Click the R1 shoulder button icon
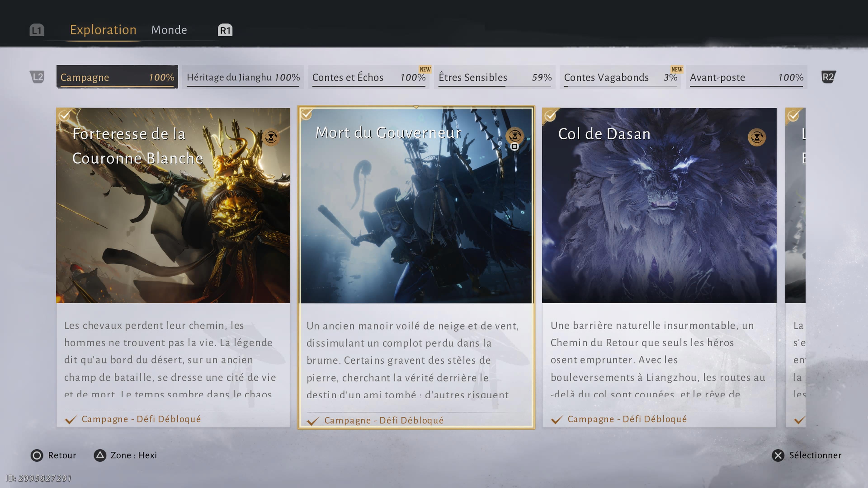This screenshot has height=488, width=868. (225, 30)
